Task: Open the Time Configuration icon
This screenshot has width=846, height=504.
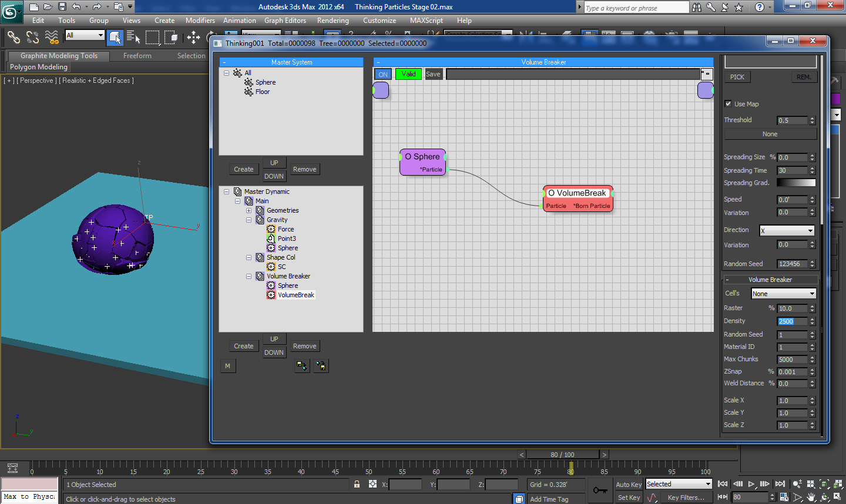Action: point(784,497)
